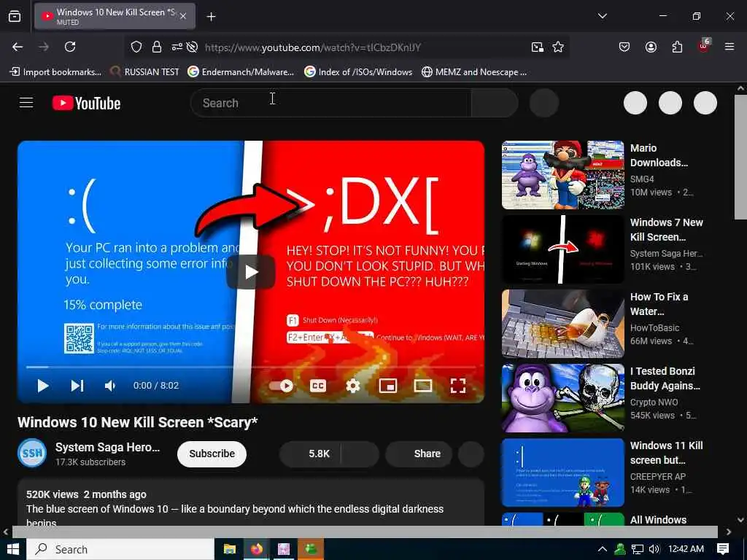Open Index of /ISOs/Windows bookmark
The width and height of the screenshot is (747, 560).
point(358,72)
